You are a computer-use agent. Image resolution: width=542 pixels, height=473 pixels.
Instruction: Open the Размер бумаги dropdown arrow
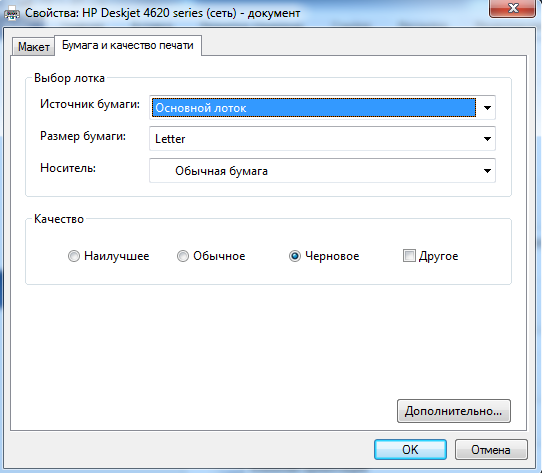click(x=487, y=139)
